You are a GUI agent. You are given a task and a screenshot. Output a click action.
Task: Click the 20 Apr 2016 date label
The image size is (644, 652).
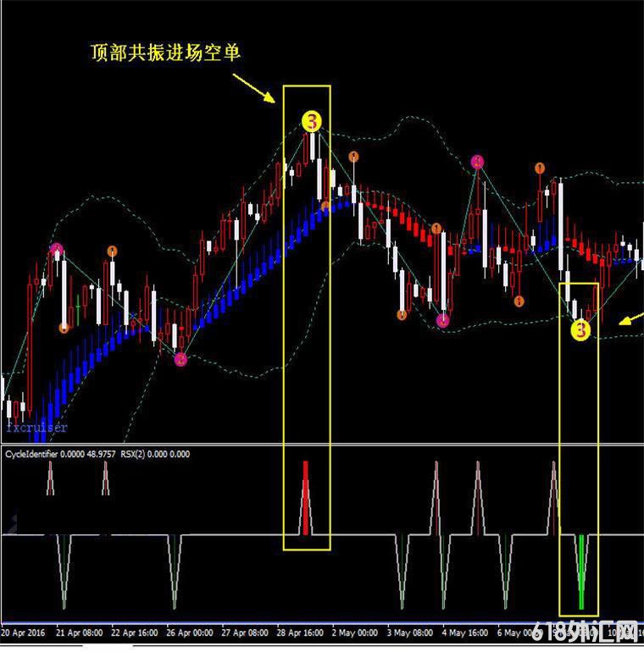coord(25,633)
